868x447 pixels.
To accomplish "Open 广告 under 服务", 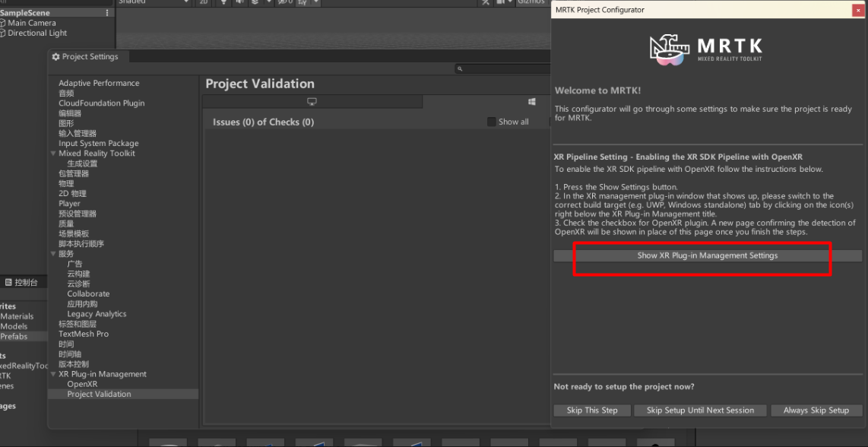I will point(74,264).
